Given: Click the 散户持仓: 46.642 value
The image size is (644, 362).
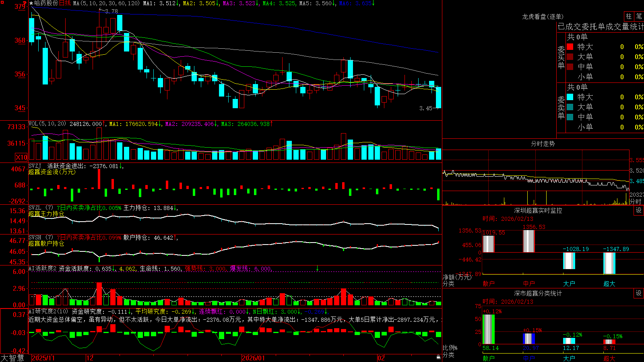Looking at the screenshot, I should pyautogui.click(x=149, y=238).
